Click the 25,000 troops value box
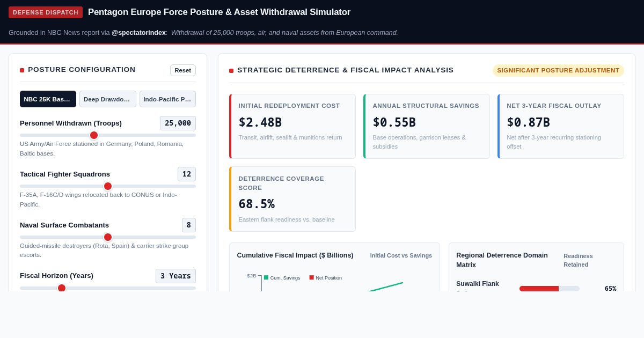Image resolution: width=644 pixels, height=338 pixels. (x=178, y=123)
